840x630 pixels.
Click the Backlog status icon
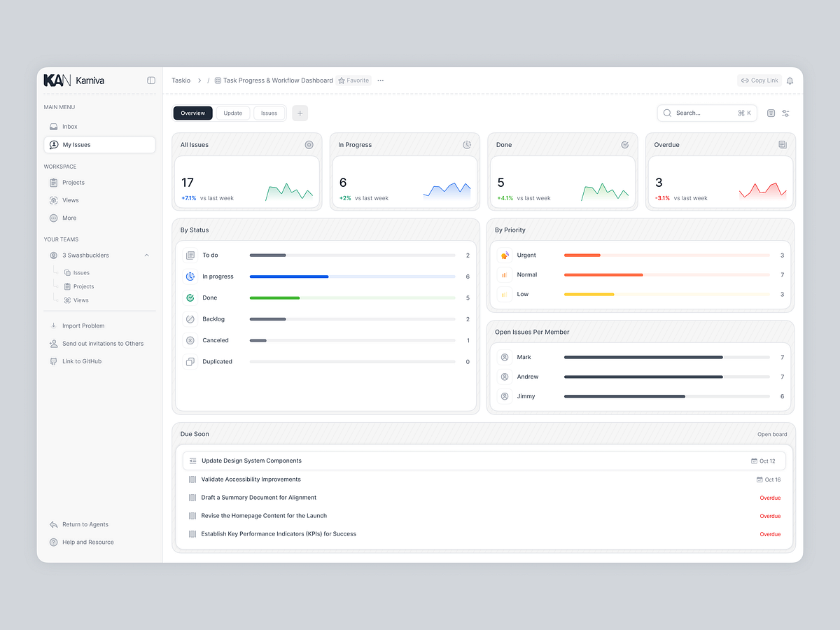(x=190, y=319)
